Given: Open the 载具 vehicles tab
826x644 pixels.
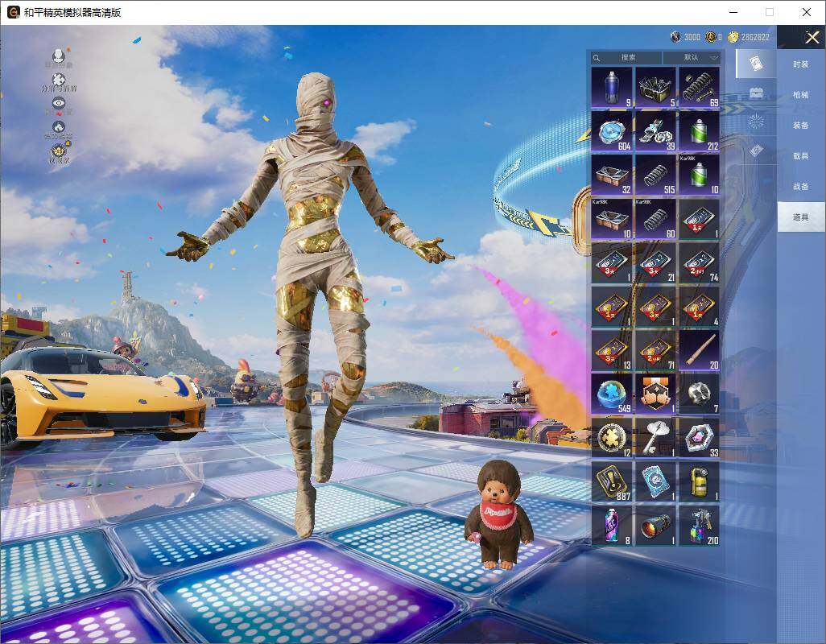Looking at the screenshot, I should pos(801,156).
